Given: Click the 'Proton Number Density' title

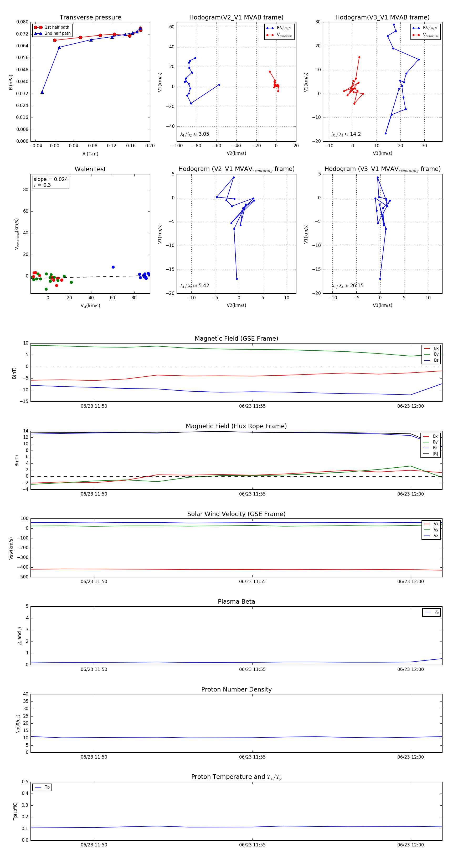Looking at the screenshot, I should (x=236, y=689).
